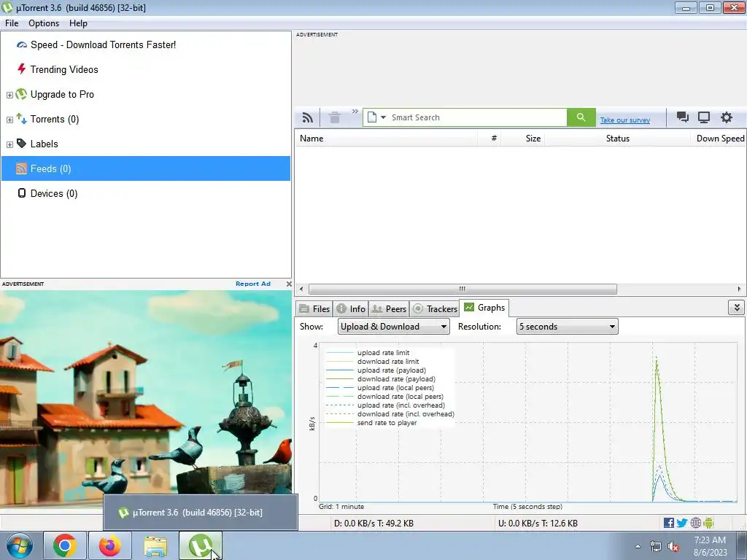Launch Firefox from the taskbar
Image resolution: width=747 pixels, height=560 pixels.
pos(109,545)
